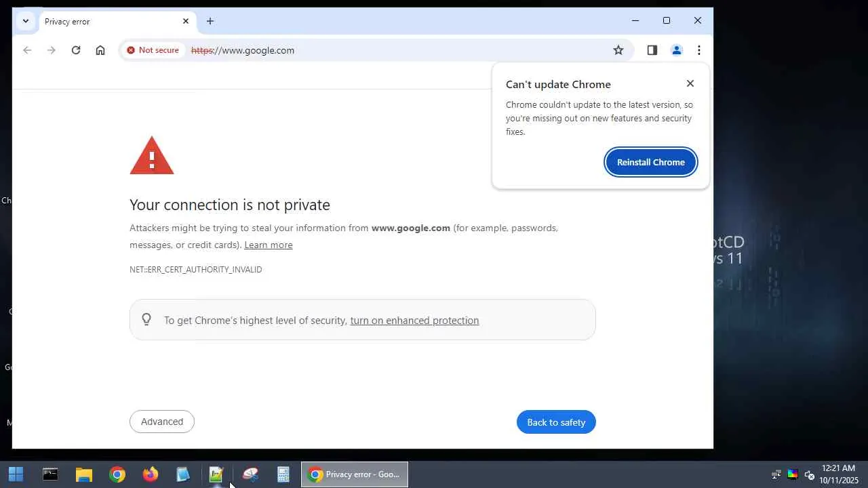Click the rainbow color tray icon
868x488 pixels.
coord(792,474)
